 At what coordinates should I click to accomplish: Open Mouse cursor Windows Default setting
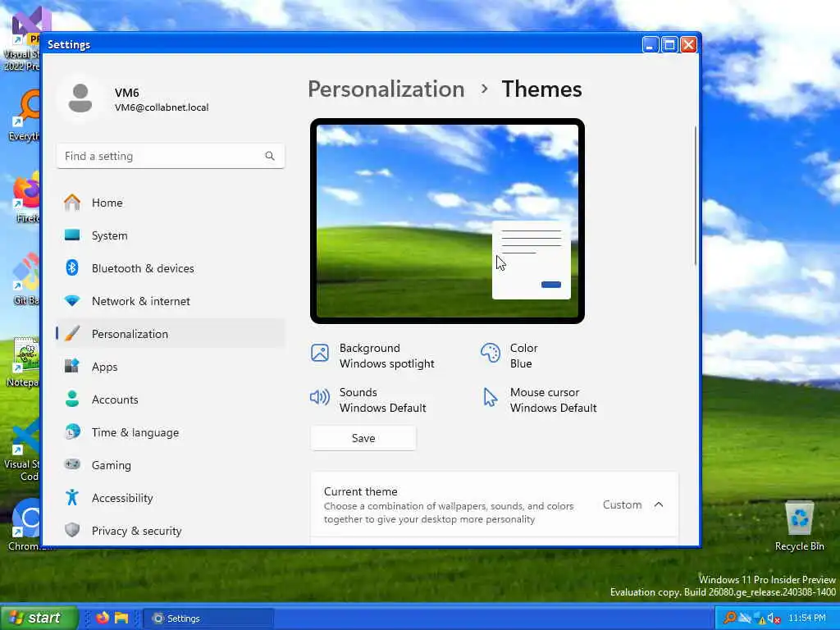[538, 399]
